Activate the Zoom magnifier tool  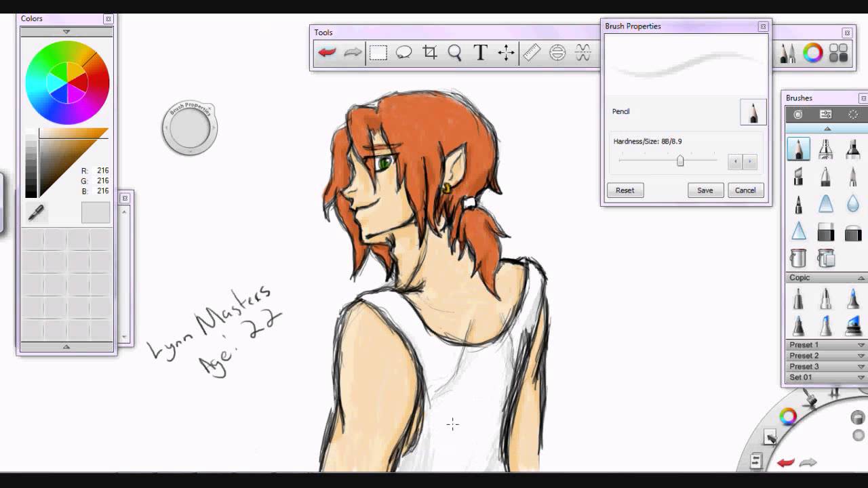tap(455, 53)
